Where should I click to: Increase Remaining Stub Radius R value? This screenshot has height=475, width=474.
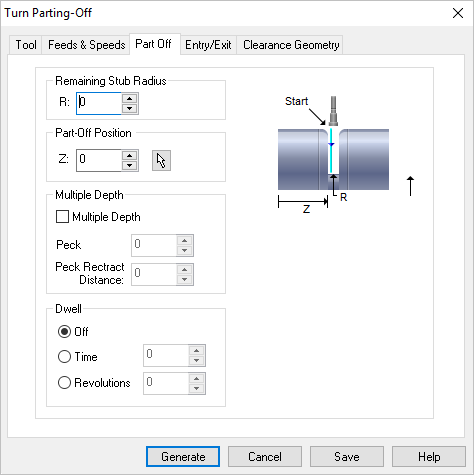[130, 98]
